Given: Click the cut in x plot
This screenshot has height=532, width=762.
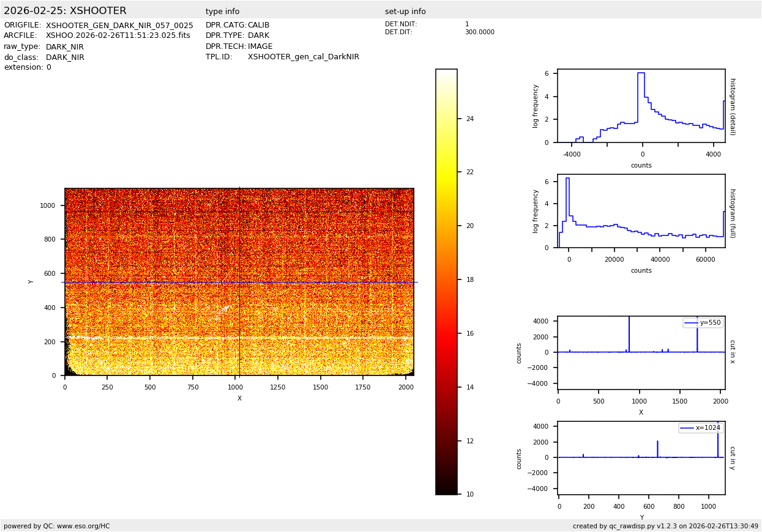Looking at the screenshot, I should 641,352.
